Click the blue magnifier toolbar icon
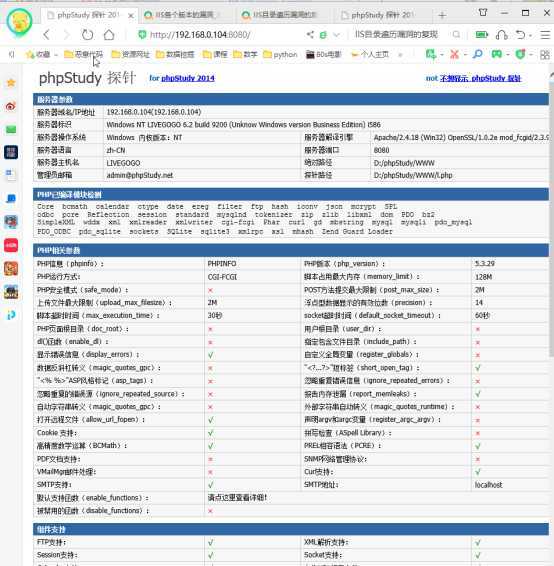Viewport: 554px width, 566px height. click(477, 55)
